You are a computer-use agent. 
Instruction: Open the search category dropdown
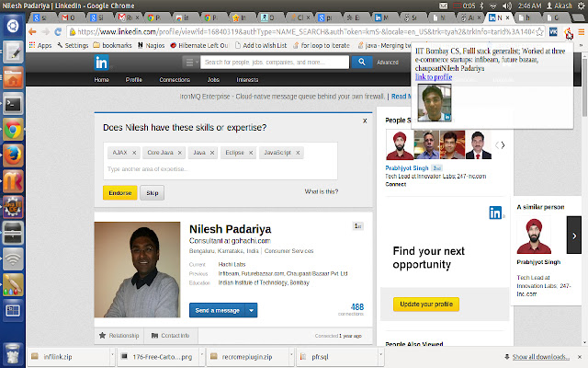[x=190, y=63]
